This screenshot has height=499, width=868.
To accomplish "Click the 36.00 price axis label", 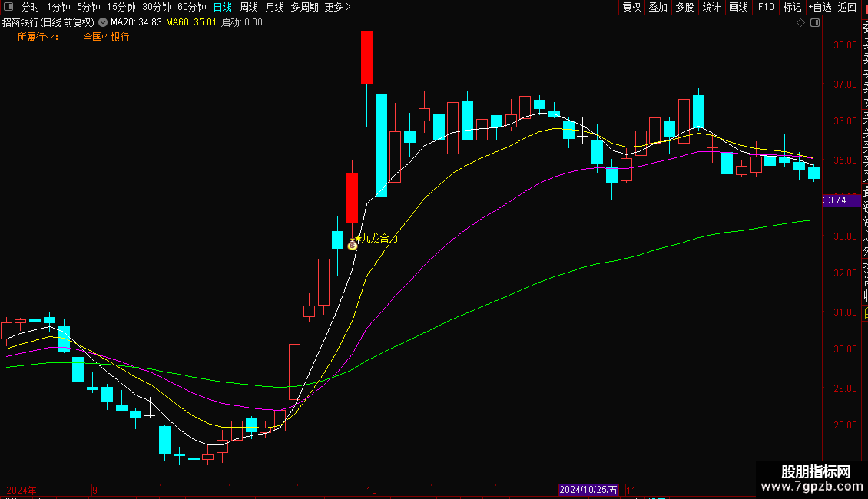I will tap(845, 121).
